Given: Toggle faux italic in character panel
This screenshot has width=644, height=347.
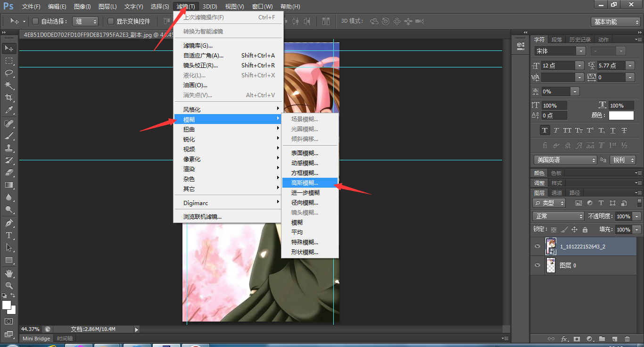Looking at the screenshot, I should [556, 130].
